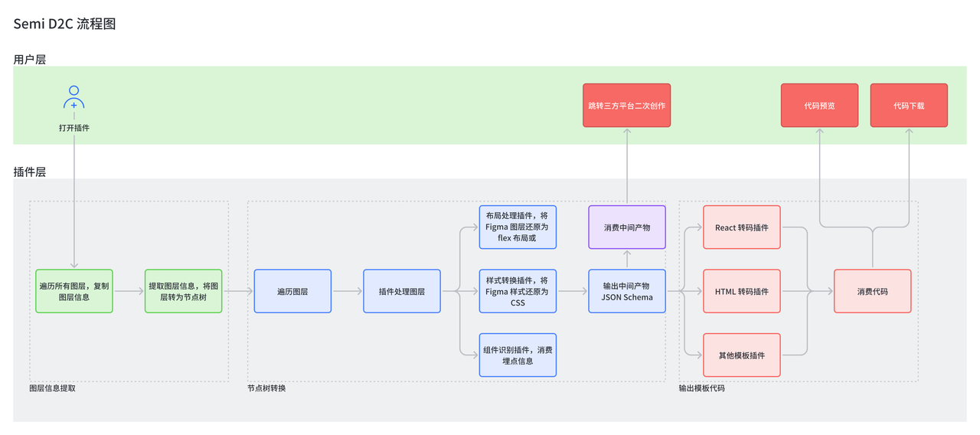This screenshot has width=980, height=435.
Task: Select the 其他模板插件 node
Action: 742,355
